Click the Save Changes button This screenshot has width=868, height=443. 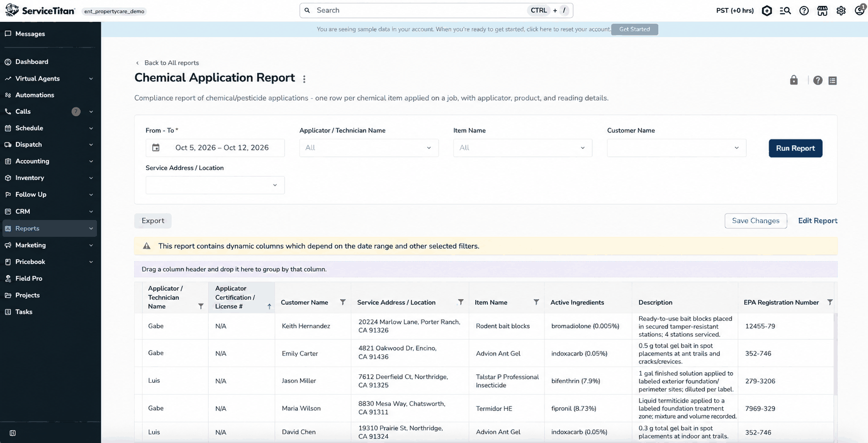click(756, 221)
